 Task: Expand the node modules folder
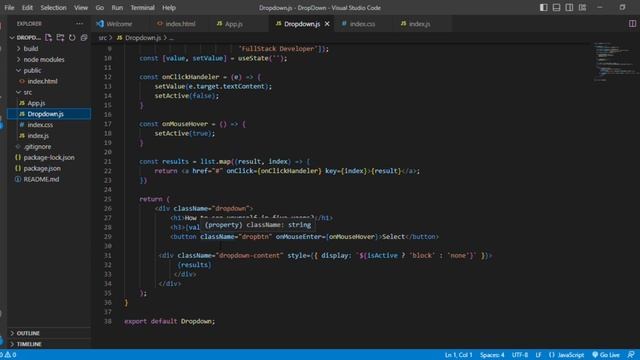click(x=44, y=60)
